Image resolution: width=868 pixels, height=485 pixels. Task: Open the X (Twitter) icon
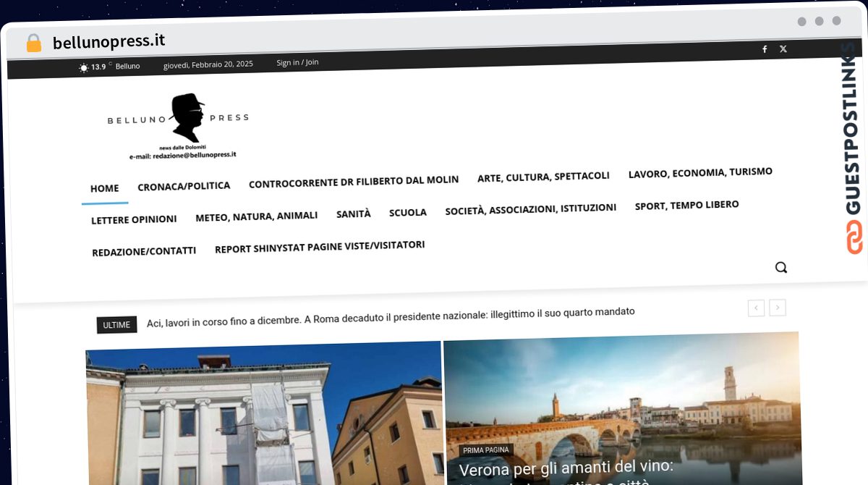click(x=783, y=49)
